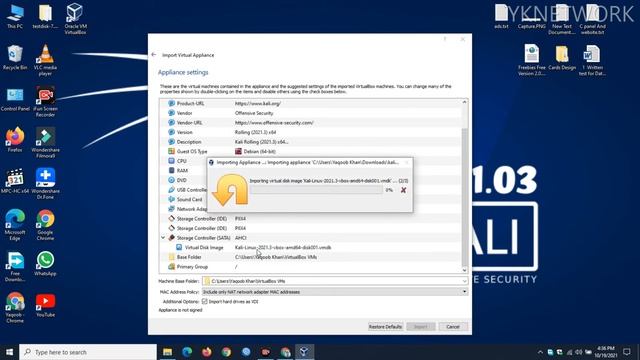Switch to VirtualBox in the taskbar
640x360 pixels.
[304, 352]
